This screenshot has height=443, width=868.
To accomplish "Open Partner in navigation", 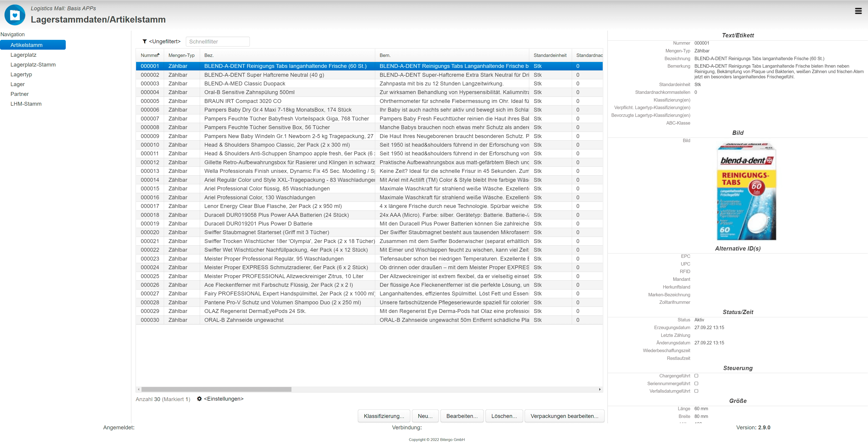I will coord(20,94).
